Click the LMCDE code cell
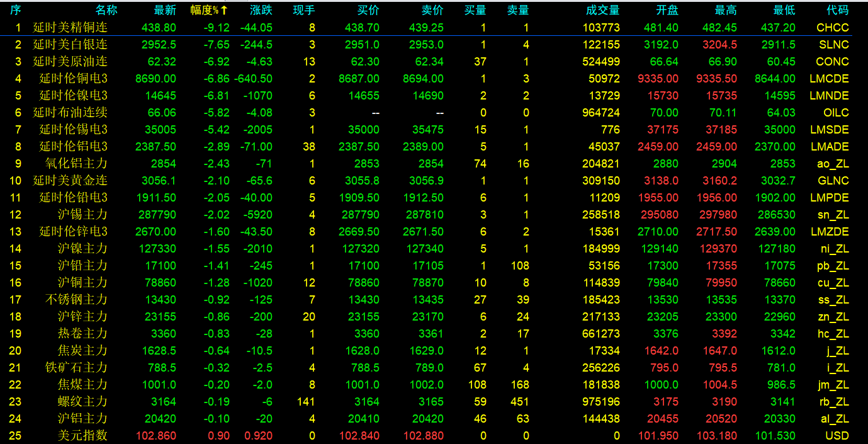The height and width of the screenshot is (444, 868). (x=829, y=79)
